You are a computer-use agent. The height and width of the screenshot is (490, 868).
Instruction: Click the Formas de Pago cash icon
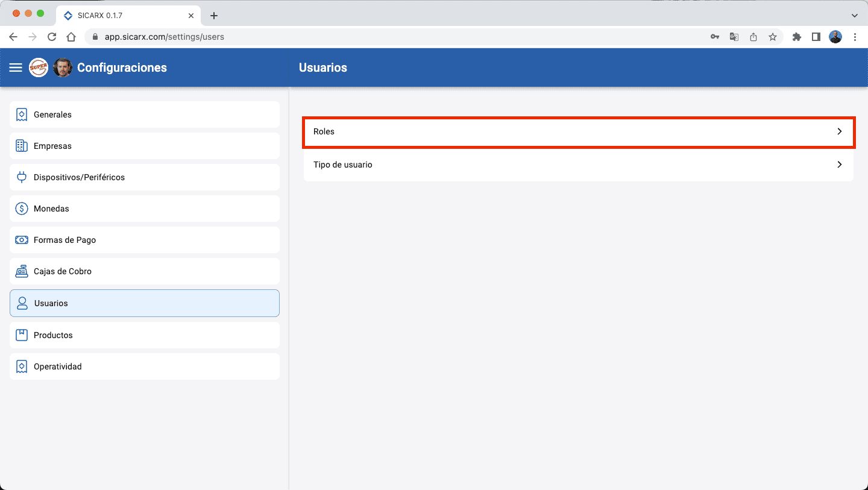coord(22,240)
